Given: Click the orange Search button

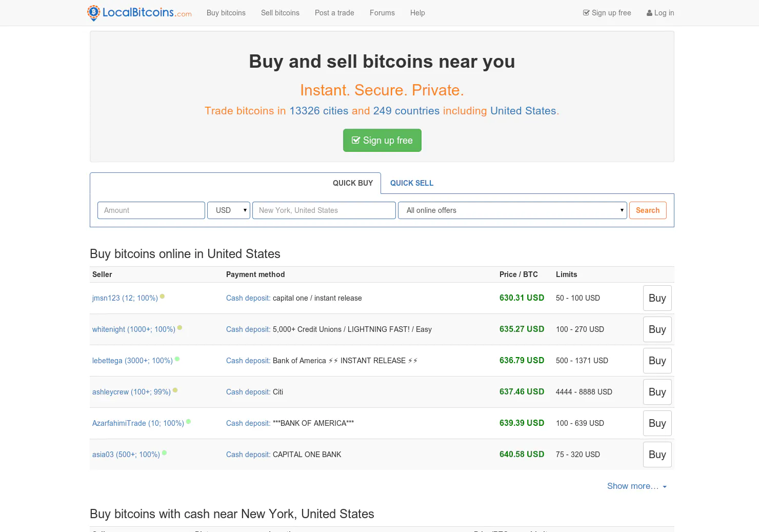Looking at the screenshot, I should (648, 210).
